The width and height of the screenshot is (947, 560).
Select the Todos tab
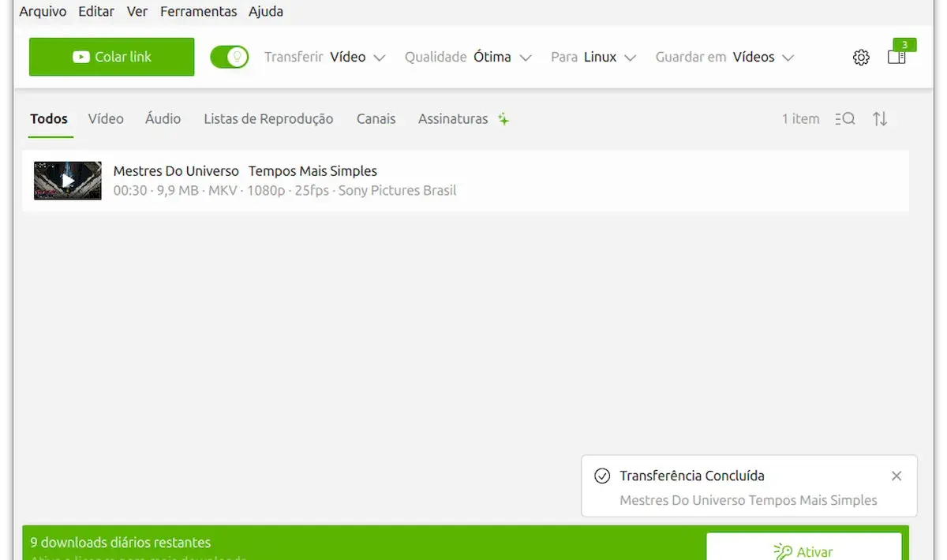(x=49, y=119)
